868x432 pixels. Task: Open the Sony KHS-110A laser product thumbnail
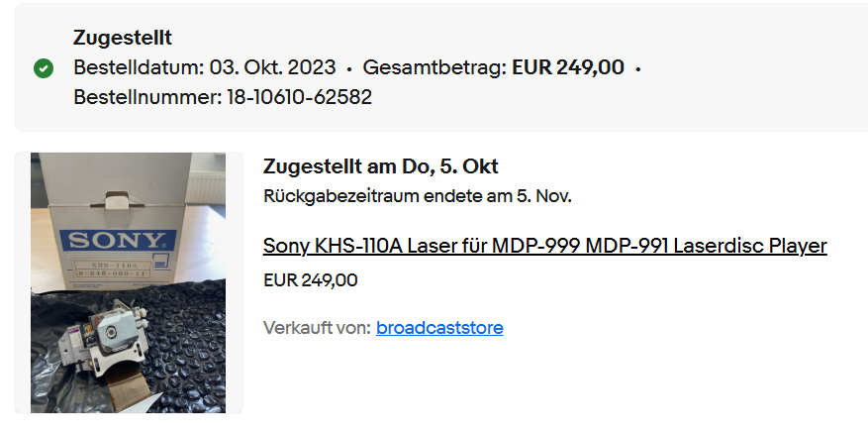point(128,282)
